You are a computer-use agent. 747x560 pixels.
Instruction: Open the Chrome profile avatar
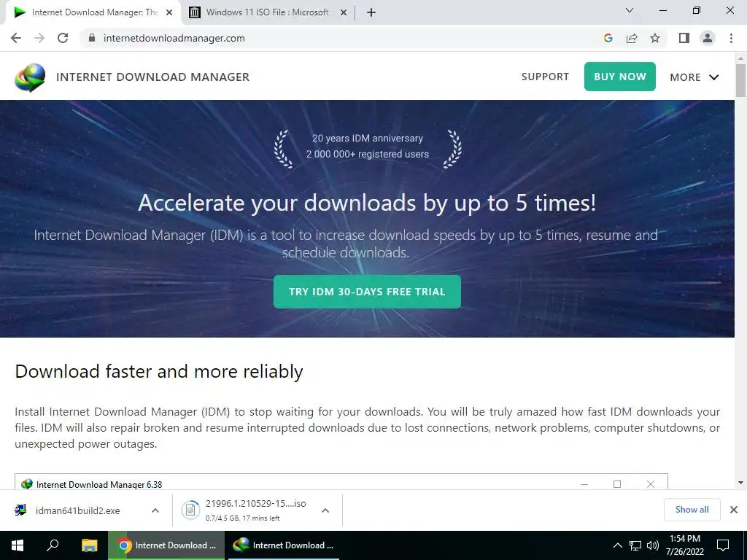pyautogui.click(x=708, y=38)
